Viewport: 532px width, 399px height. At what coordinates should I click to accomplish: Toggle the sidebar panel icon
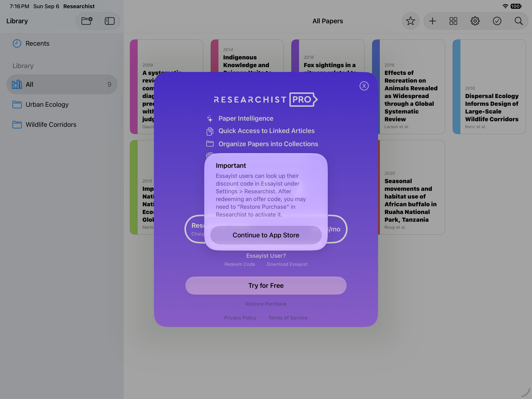pyautogui.click(x=109, y=21)
